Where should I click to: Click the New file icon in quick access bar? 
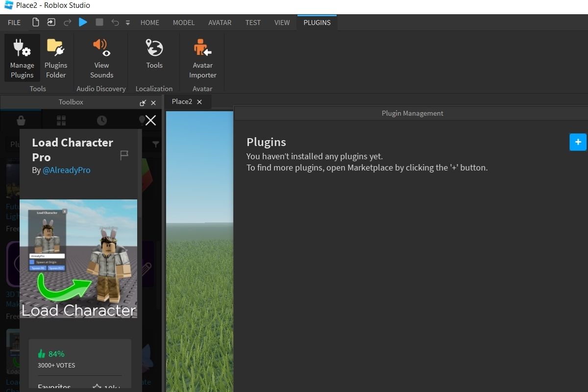tap(35, 22)
